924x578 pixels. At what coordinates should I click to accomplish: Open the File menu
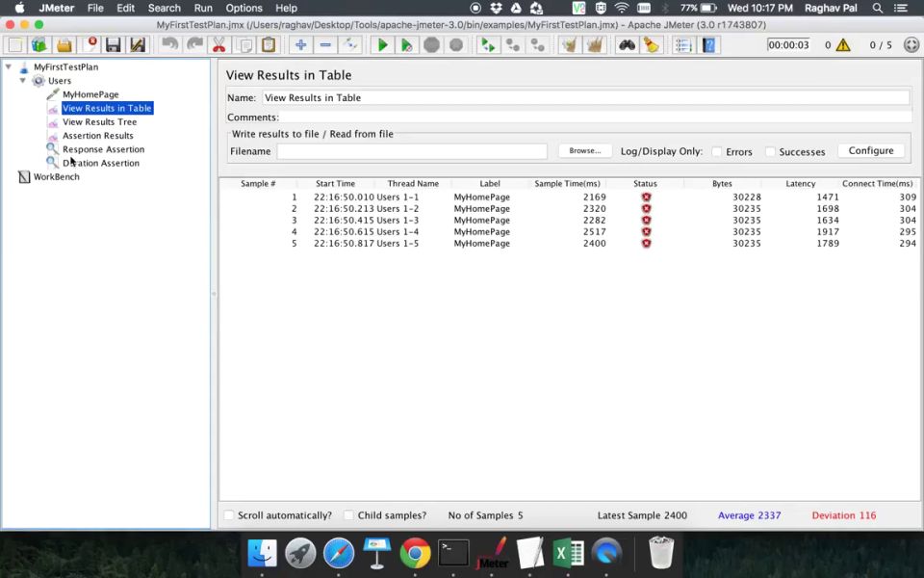pyautogui.click(x=95, y=9)
